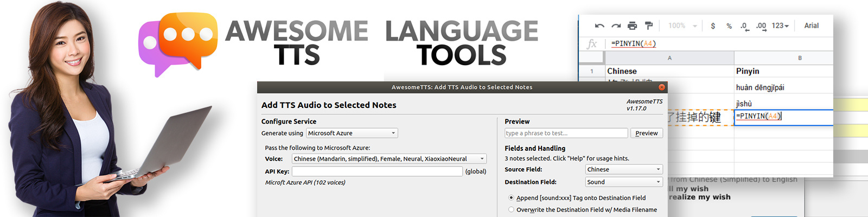
Task: Expand the Voice selection dropdown
Action: tap(388, 159)
